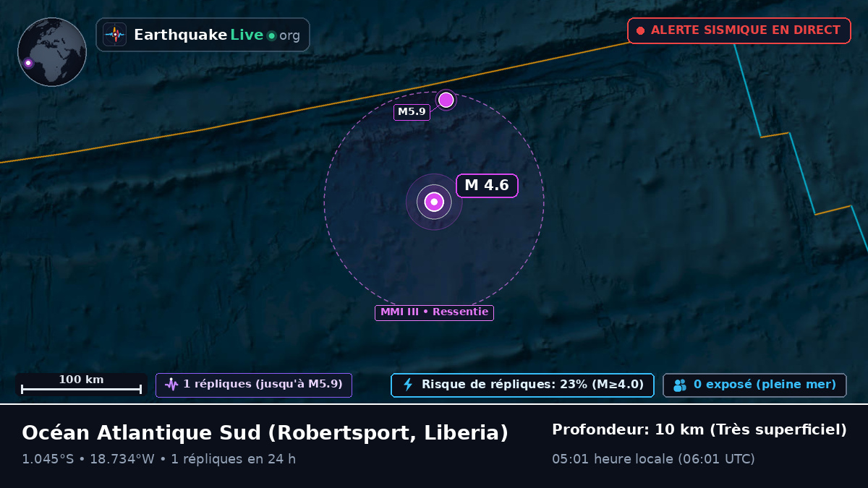The width and height of the screenshot is (868, 488).
Task: Open the Risque de répliques 23% chip
Action: 522,385
